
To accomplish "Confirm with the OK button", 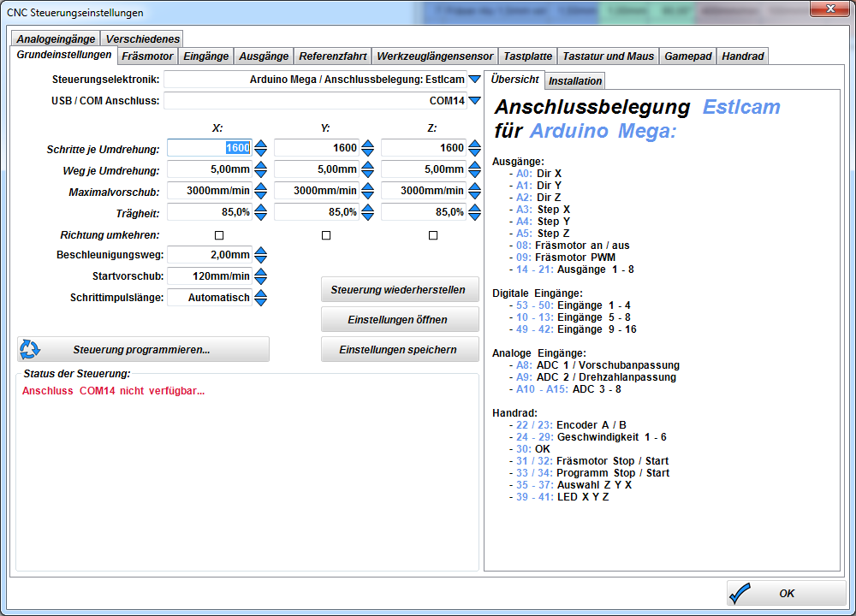I will point(787,593).
